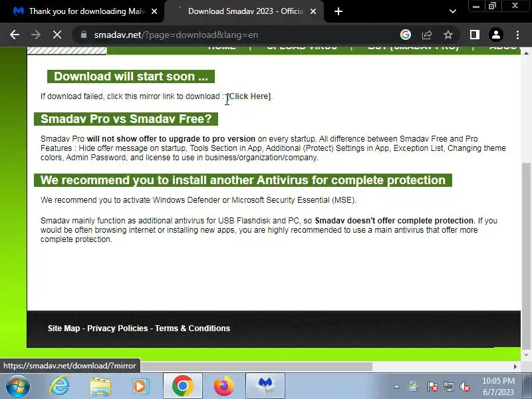Click the scroll right arrow of horizontal scrollbar

coord(515,366)
